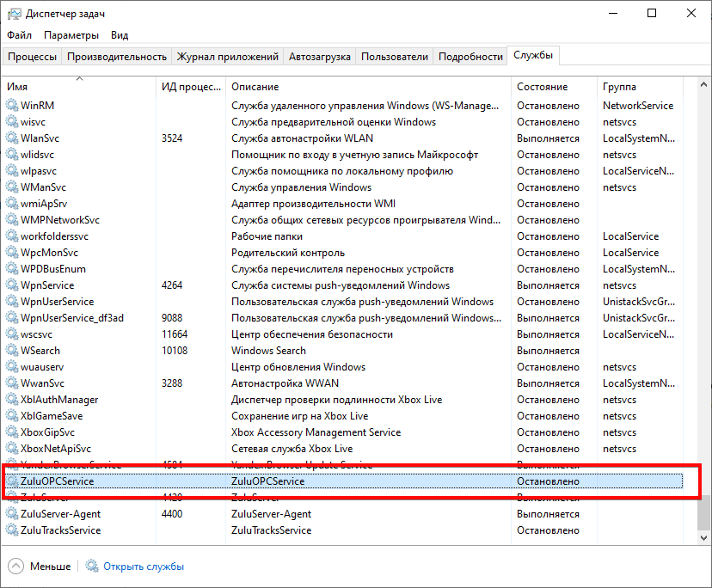Collapse the view with the Меньше chevron
Screen dimensions: 712x588
point(16,567)
